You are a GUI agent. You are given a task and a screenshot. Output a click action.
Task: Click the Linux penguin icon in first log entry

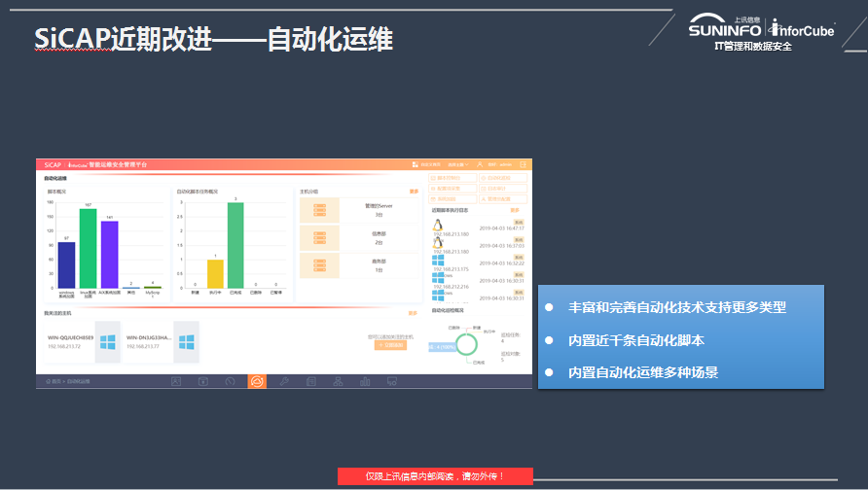[438, 225]
